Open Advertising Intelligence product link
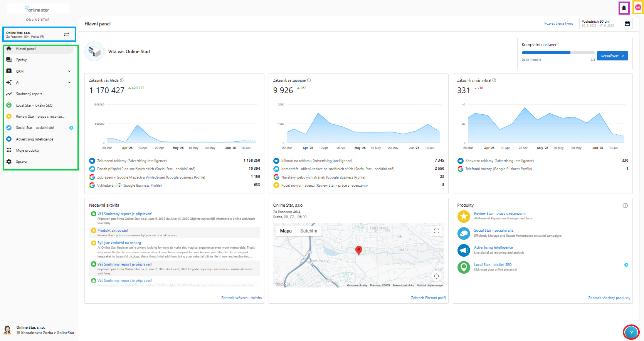The image size is (644, 341). 493,247
